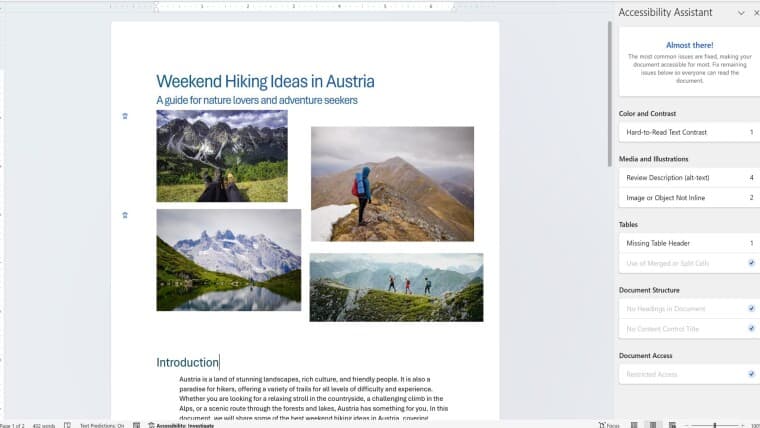The height and width of the screenshot is (428, 760).
Task: Click the 'Media and Illustrations' section label
Action: point(653,159)
